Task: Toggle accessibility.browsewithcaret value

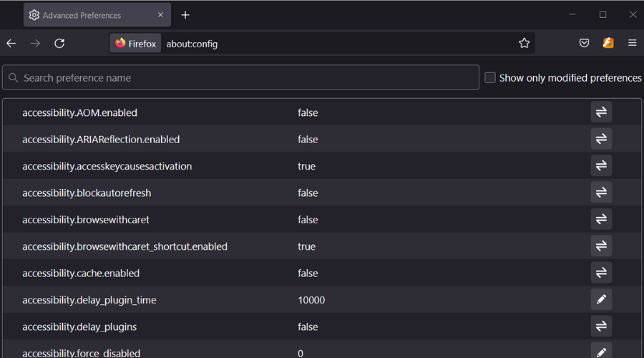Action: click(x=601, y=220)
